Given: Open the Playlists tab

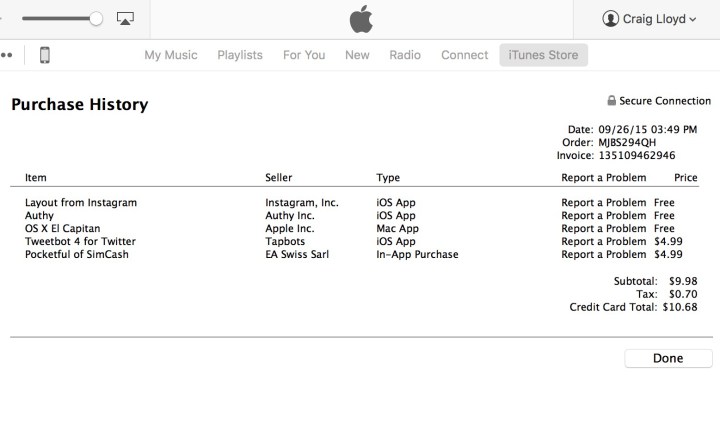Looking at the screenshot, I should click(240, 55).
